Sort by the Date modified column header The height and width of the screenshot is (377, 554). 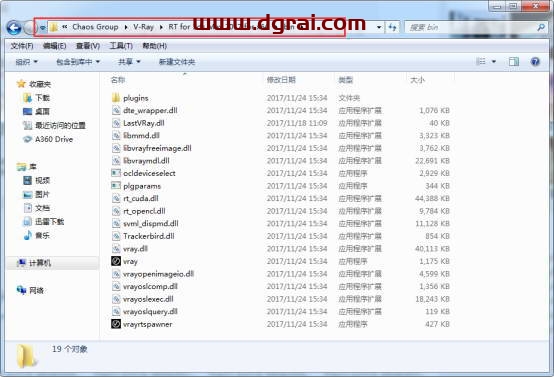[281, 80]
